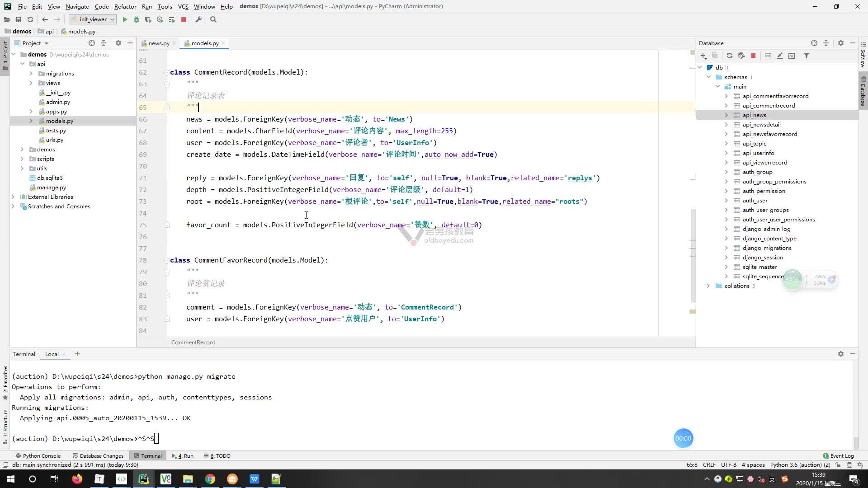
Task: Select urls.py in project tree
Action: tap(54, 140)
